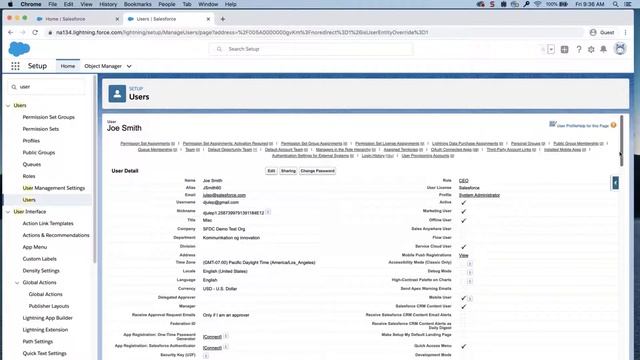Open the CEO role link

click(464, 180)
